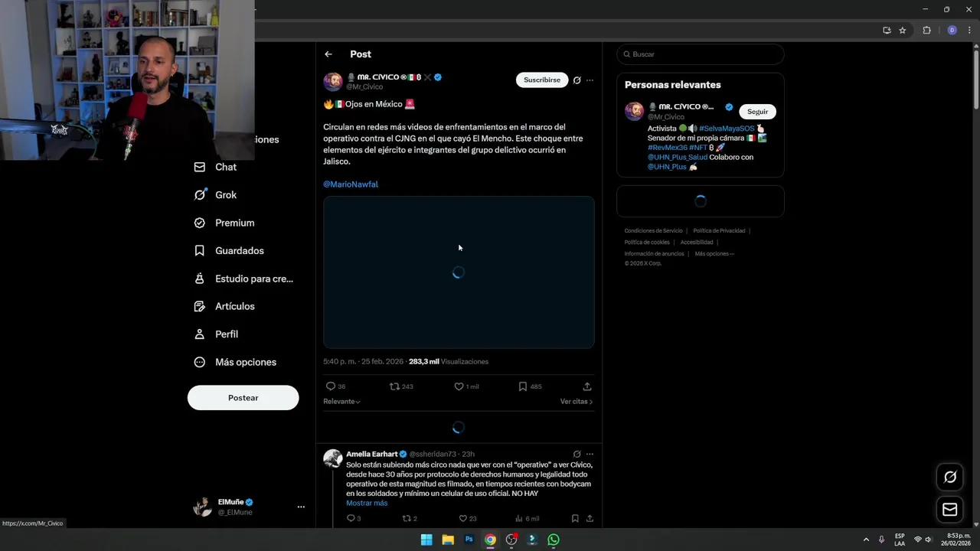Open Chat from the sidebar
This screenshot has width=980, height=551.
click(x=216, y=167)
